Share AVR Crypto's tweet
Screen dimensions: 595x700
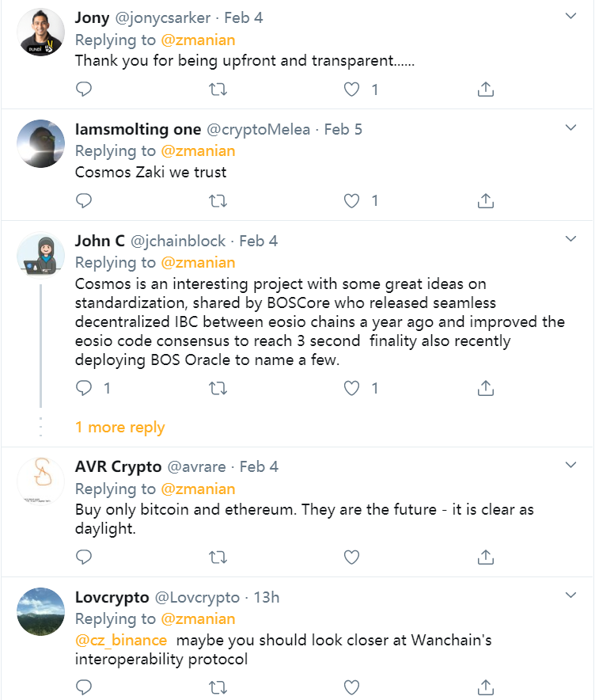pos(487,557)
